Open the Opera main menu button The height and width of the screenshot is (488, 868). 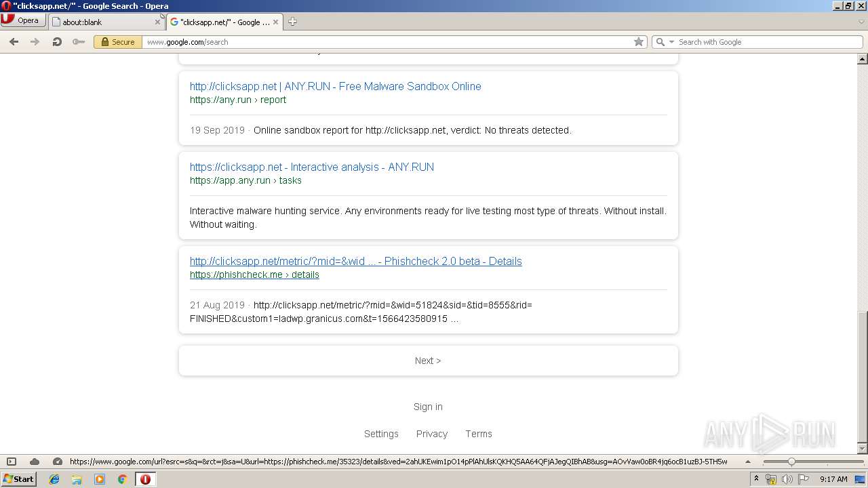coord(23,20)
